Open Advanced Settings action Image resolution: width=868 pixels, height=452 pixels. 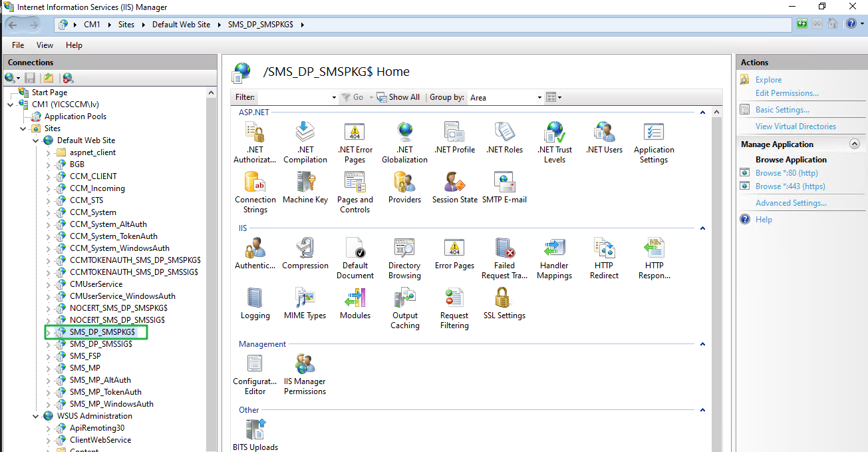click(791, 203)
